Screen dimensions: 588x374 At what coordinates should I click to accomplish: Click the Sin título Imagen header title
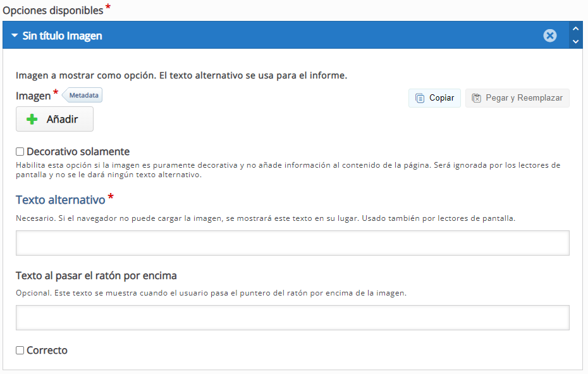[x=62, y=36]
